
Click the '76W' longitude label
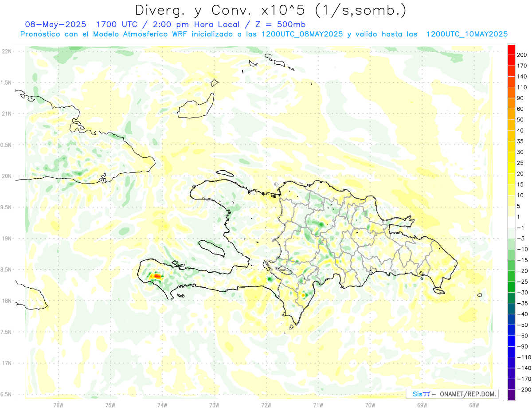point(58,405)
